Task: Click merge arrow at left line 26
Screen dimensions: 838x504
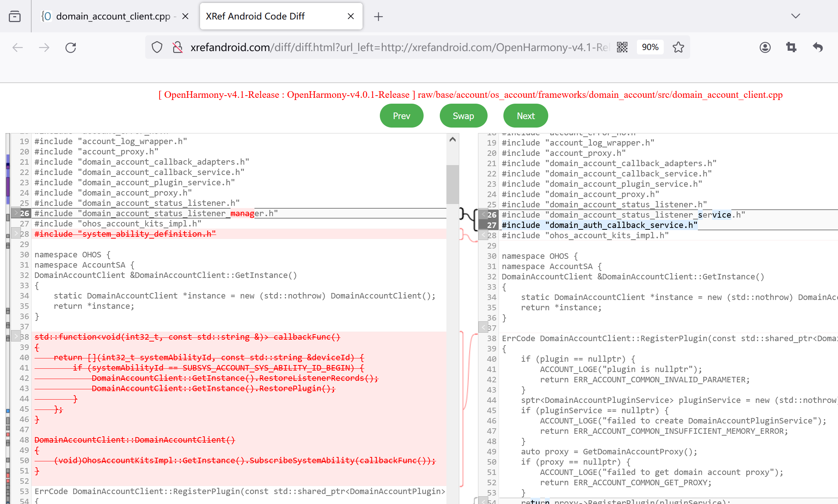Action: [16, 213]
